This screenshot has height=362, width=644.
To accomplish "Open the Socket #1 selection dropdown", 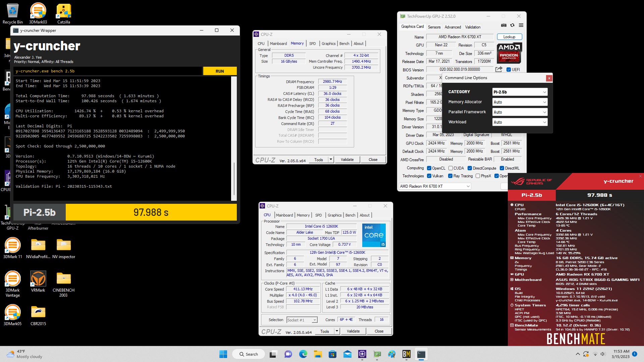I will pyautogui.click(x=302, y=320).
